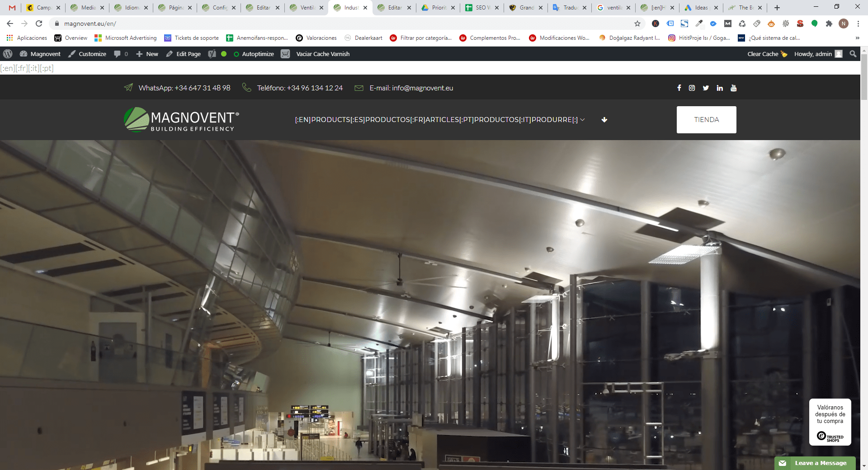Open the Leave a Message chat widget

(815, 463)
